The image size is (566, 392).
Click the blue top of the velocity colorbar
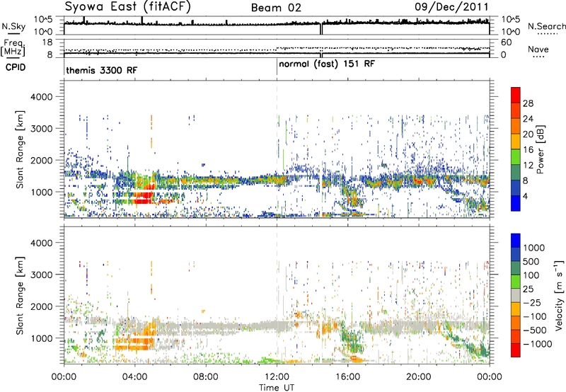point(516,241)
